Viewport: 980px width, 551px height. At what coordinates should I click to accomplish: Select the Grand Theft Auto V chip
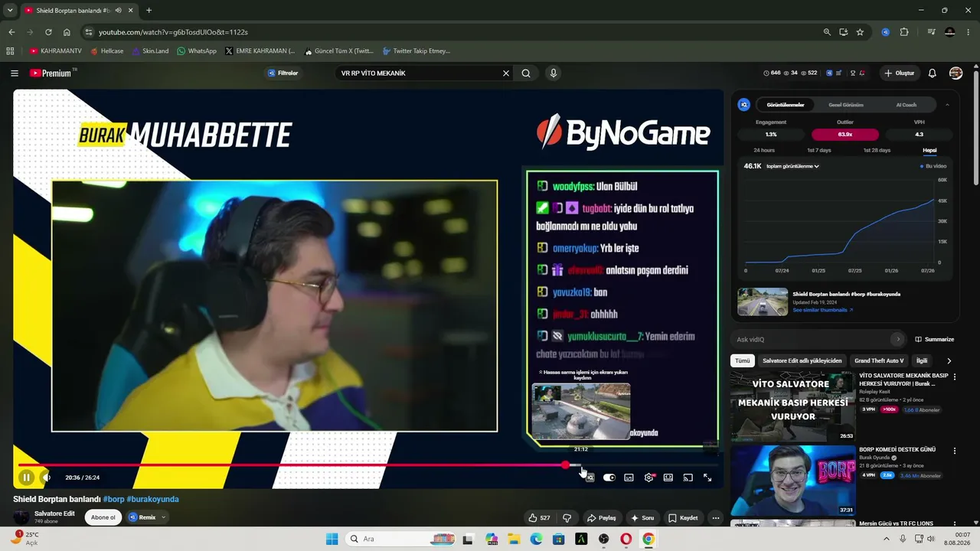point(879,360)
